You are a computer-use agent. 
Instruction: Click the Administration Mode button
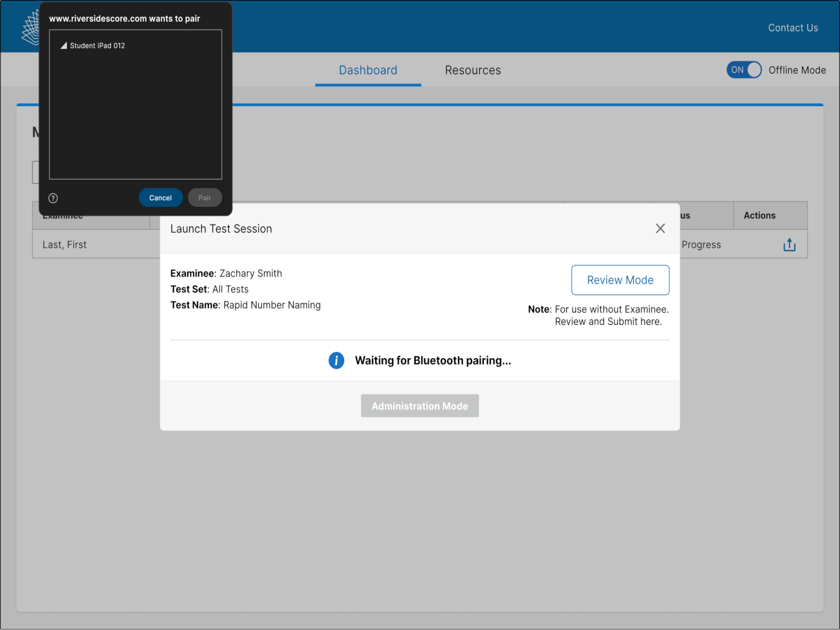[x=420, y=406]
